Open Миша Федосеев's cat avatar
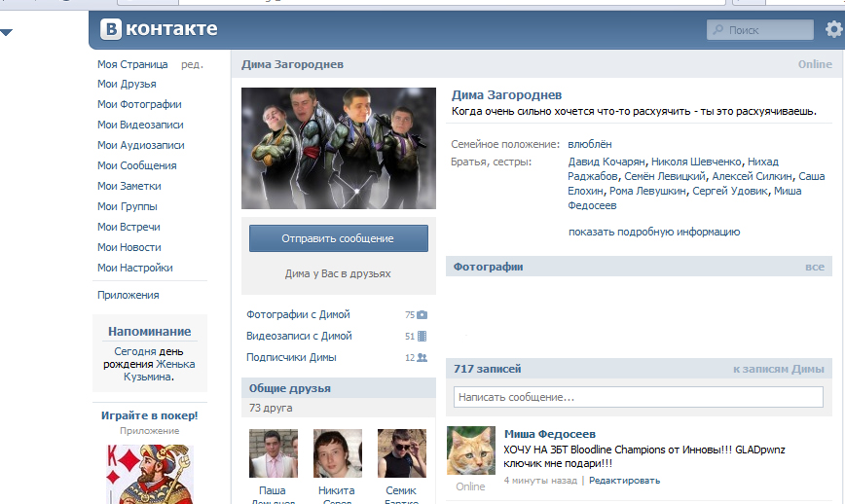Image resolution: width=845 pixels, height=504 pixels. [471, 451]
